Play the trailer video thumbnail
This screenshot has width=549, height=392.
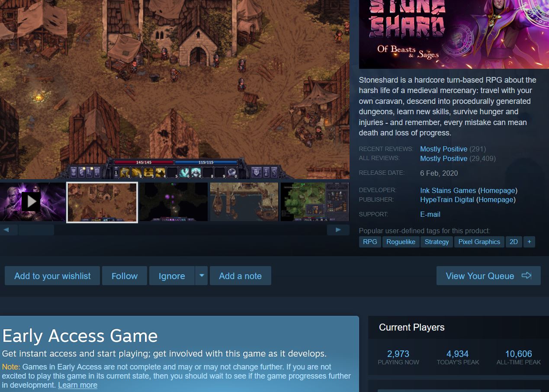tap(33, 202)
